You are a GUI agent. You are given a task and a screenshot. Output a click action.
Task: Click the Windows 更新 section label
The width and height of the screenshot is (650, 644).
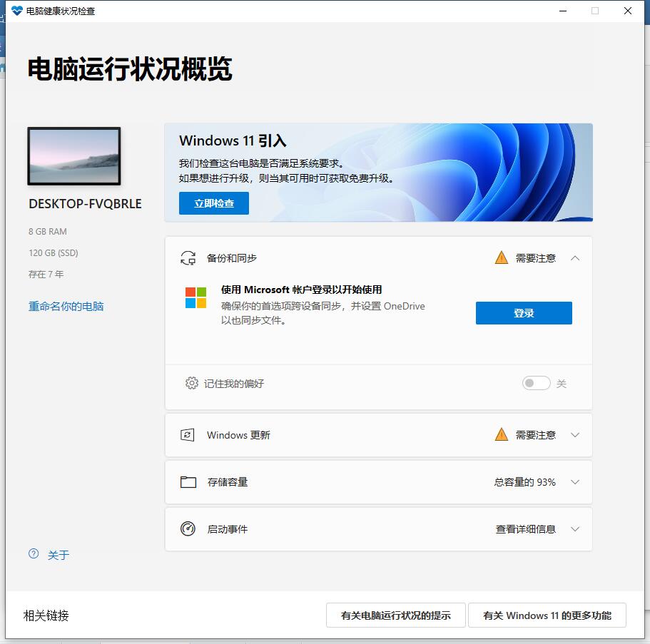pos(238,435)
